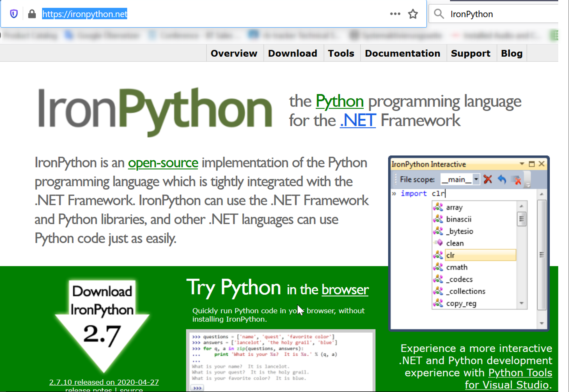The image size is (569, 392).
Task: Bookmark this page with star icon
Action: pyautogui.click(x=413, y=14)
